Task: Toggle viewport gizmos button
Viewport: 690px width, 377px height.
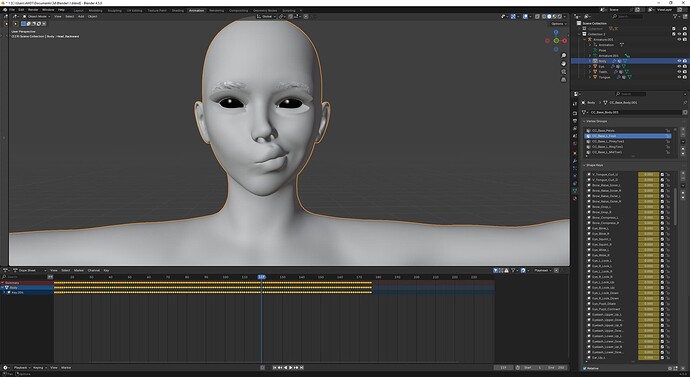Action: (x=513, y=17)
